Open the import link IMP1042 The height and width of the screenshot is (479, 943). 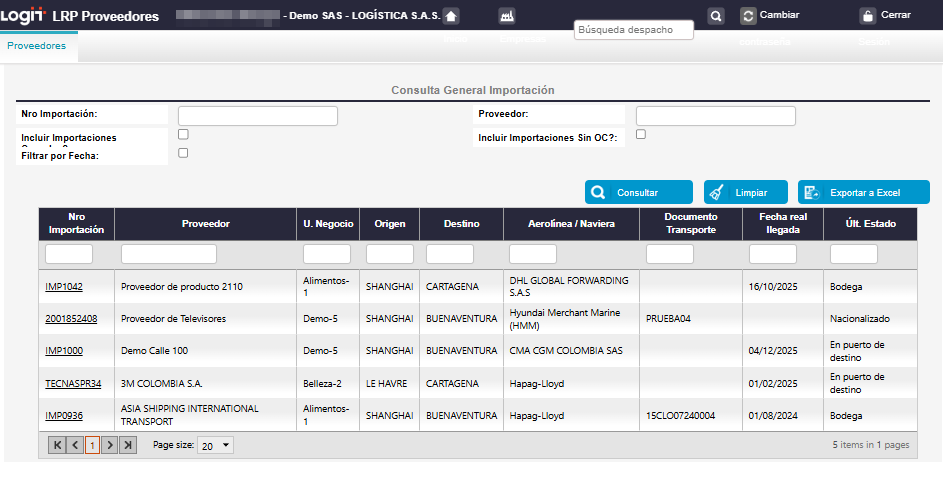tap(64, 287)
